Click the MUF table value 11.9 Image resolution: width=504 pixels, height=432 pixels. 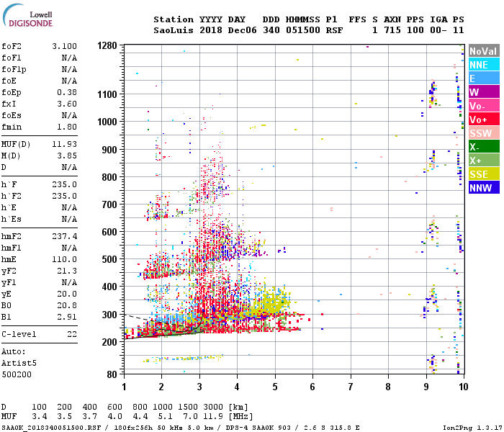pyautogui.click(x=213, y=417)
